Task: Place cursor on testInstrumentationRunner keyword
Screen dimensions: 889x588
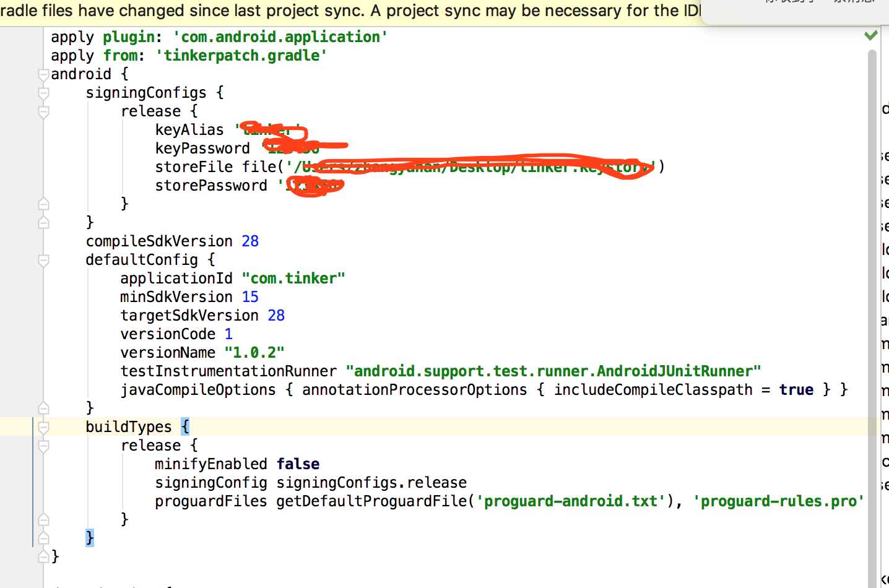Action: (x=228, y=371)
